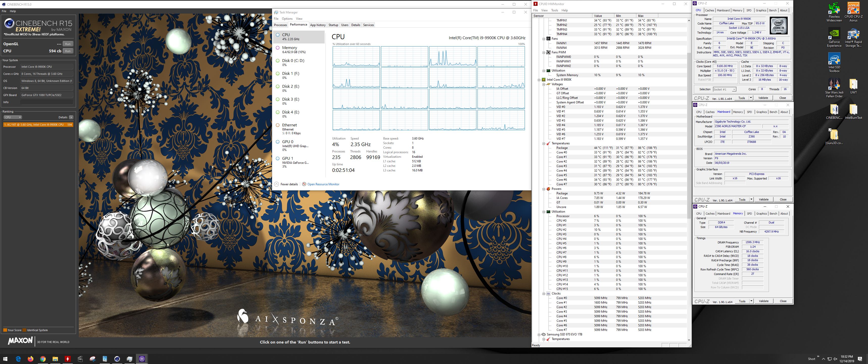The width and height of the screenshot is (868, 364).
Task: Collapse the Powers tree node
Action: (x=544, y=189)
